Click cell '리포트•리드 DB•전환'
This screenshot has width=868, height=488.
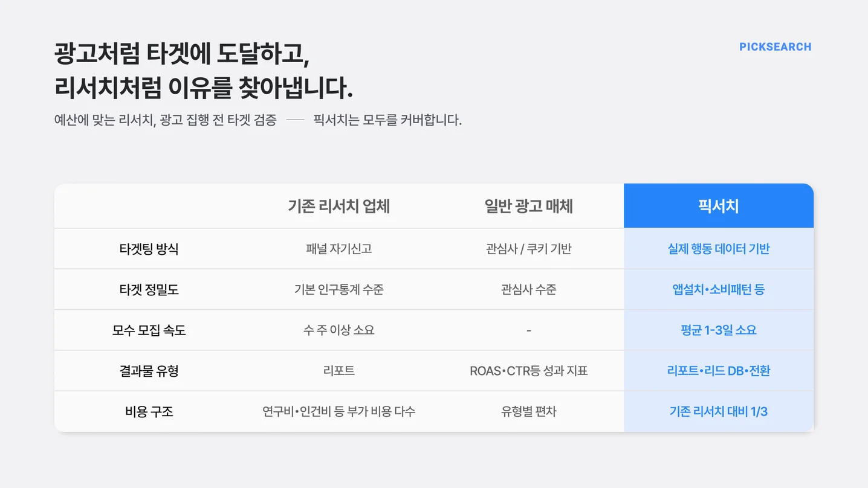click(719, 371)
